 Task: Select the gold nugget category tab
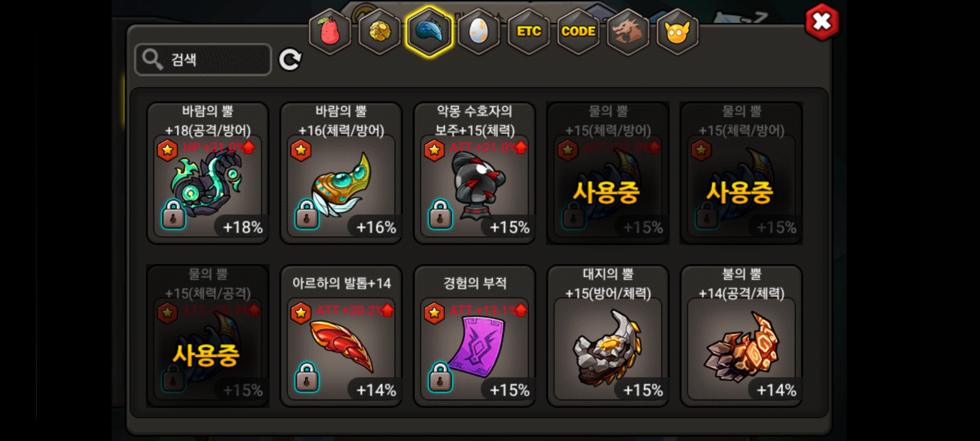pyautogui.click(x=380, y=31)
